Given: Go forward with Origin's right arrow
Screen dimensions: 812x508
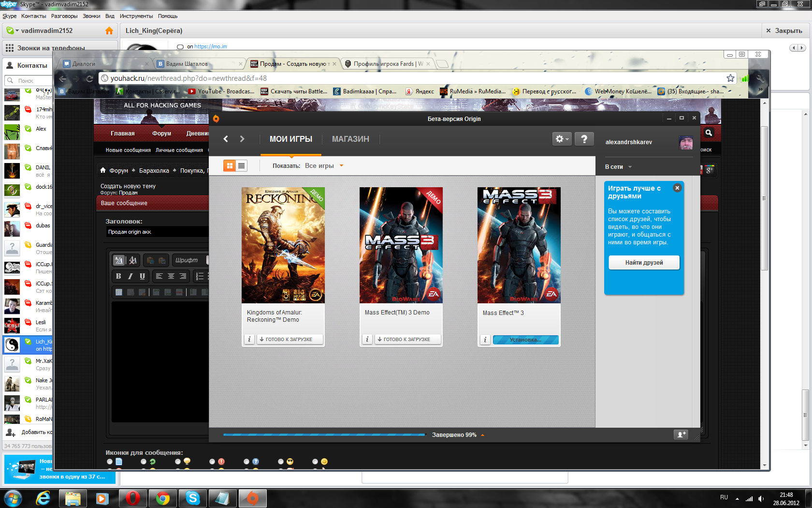Looking at the screenshot, I should tap(242, 139).
